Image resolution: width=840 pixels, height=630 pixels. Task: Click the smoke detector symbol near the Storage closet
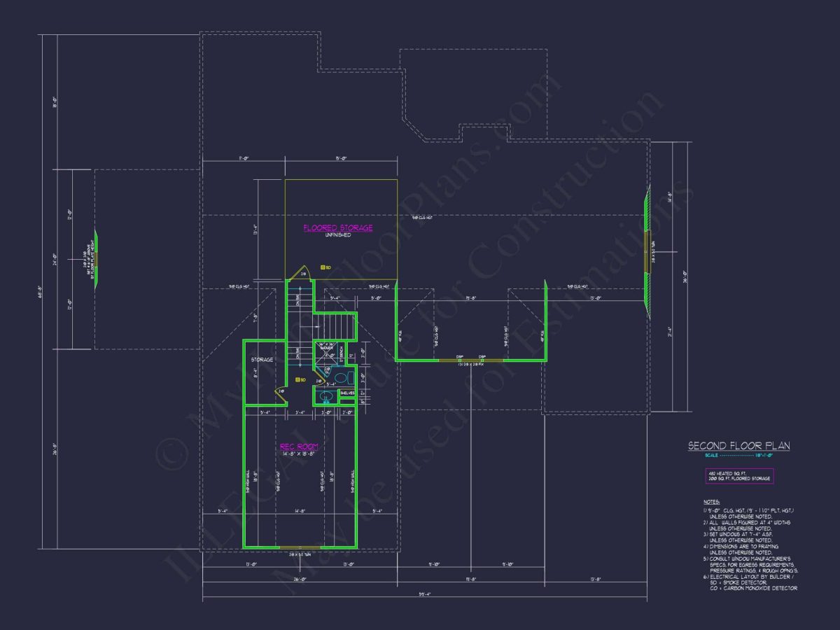(299, 379)
